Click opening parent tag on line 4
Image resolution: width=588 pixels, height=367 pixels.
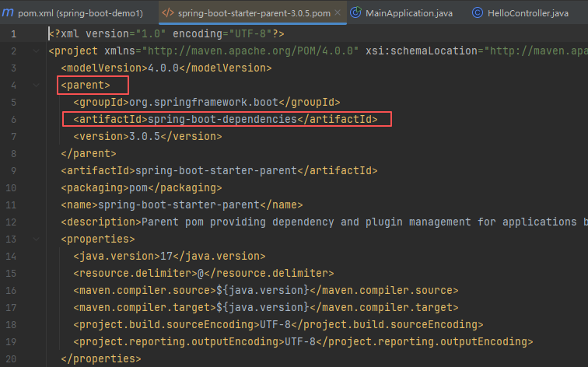coord(86,85)
